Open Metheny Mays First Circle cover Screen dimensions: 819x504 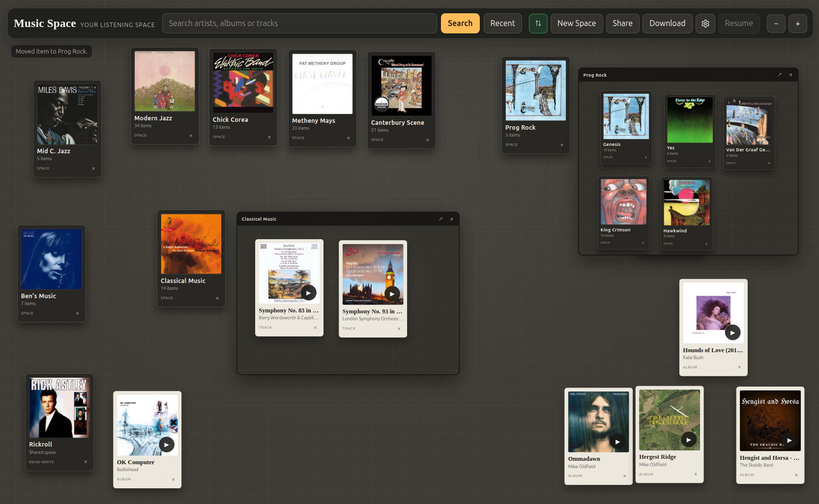[x=322, y=84]
